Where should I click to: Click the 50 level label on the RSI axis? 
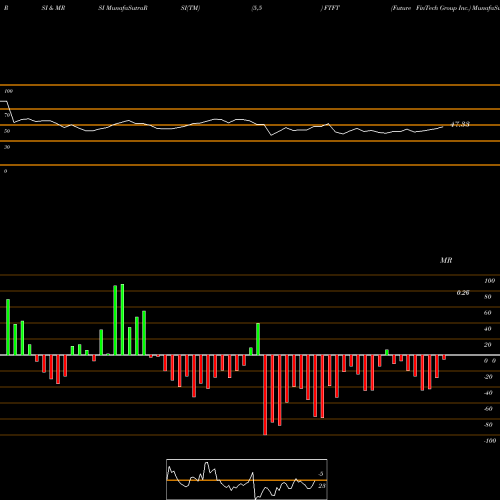point(7,131)
